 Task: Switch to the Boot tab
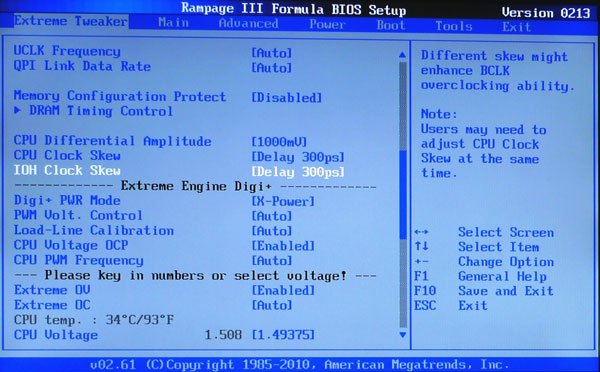click(x=391, y=25)
